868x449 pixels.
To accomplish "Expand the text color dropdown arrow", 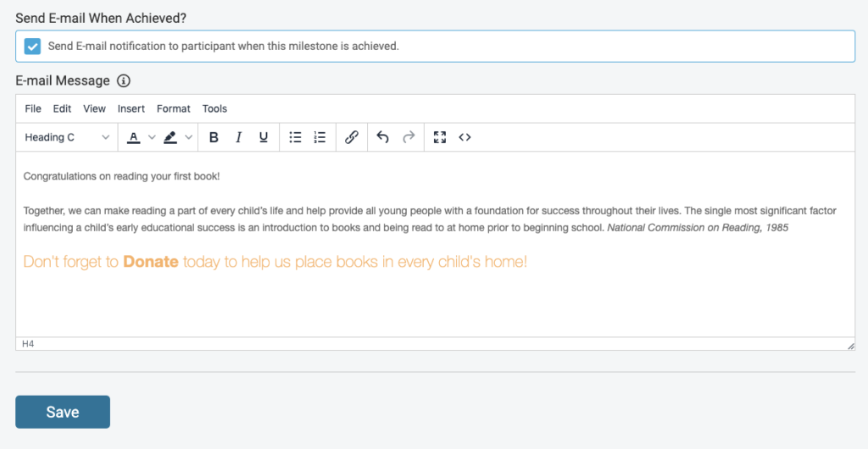I will point(152,137).
